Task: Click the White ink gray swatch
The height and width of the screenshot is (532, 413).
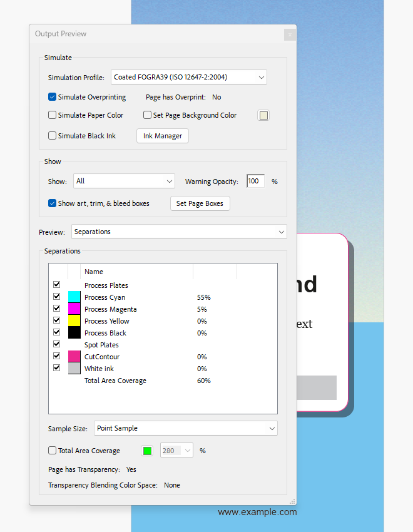Action: tap(74, 368)
